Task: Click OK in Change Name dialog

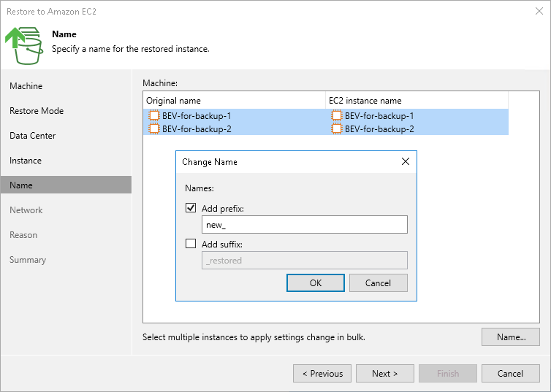Action: (x=316, y=283)
